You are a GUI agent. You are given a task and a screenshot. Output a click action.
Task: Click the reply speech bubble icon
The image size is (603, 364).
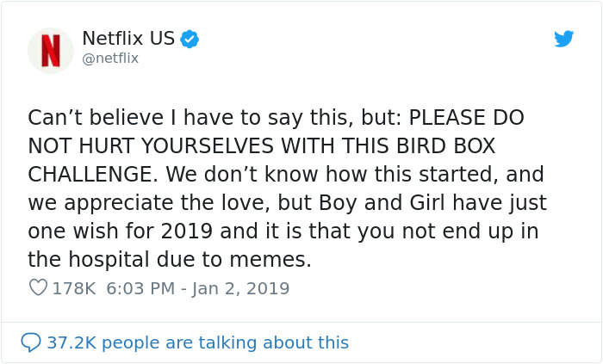pos(31,342)
